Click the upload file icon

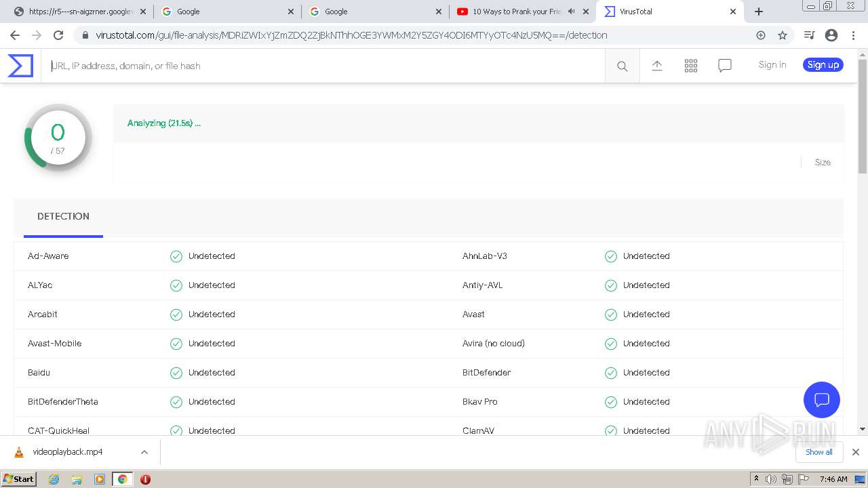click(x=657, y=66)
